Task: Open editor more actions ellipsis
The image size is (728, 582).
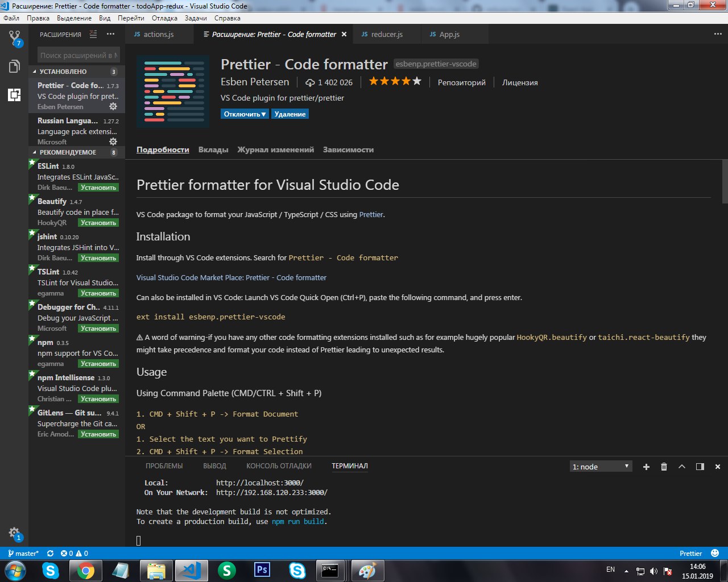Action: click(717, 34)
